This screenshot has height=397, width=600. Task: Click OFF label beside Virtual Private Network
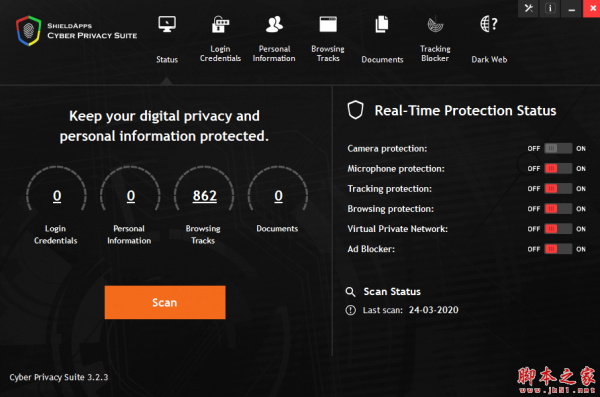point(534,229)
